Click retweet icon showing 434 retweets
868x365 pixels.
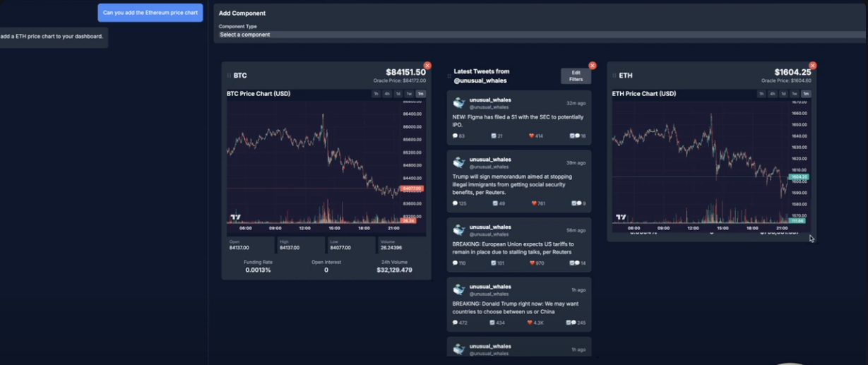[x=493, y=323]
